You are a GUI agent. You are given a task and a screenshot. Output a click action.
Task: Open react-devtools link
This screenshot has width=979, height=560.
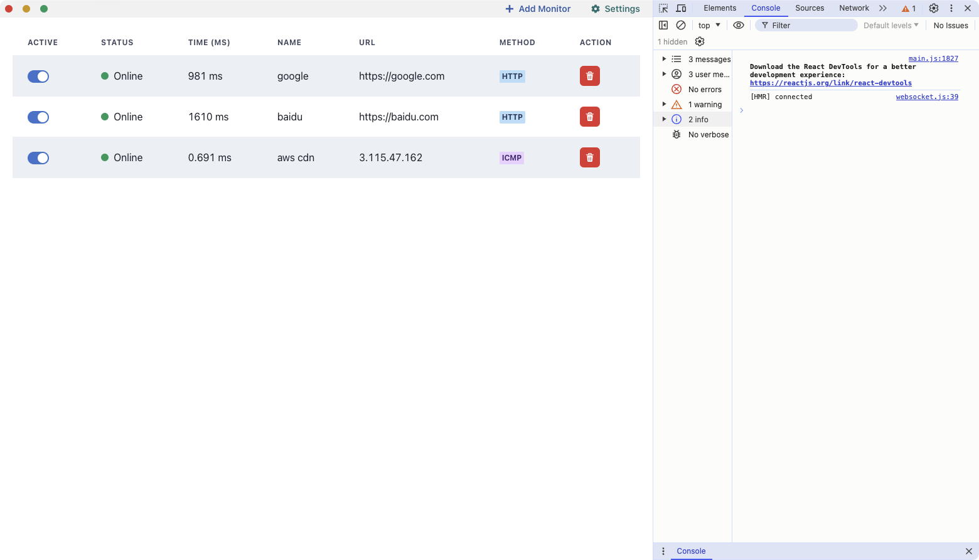click(830, 83)
